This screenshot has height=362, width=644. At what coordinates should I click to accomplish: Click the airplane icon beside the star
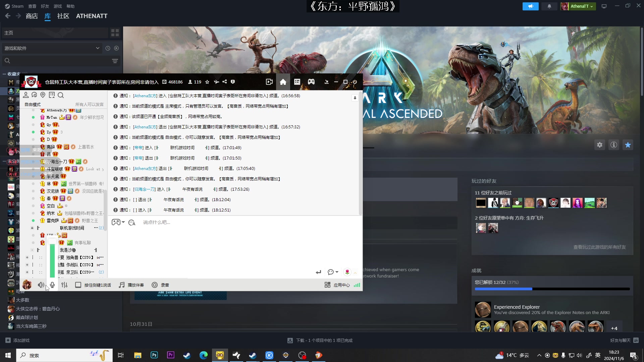point(216,82)
